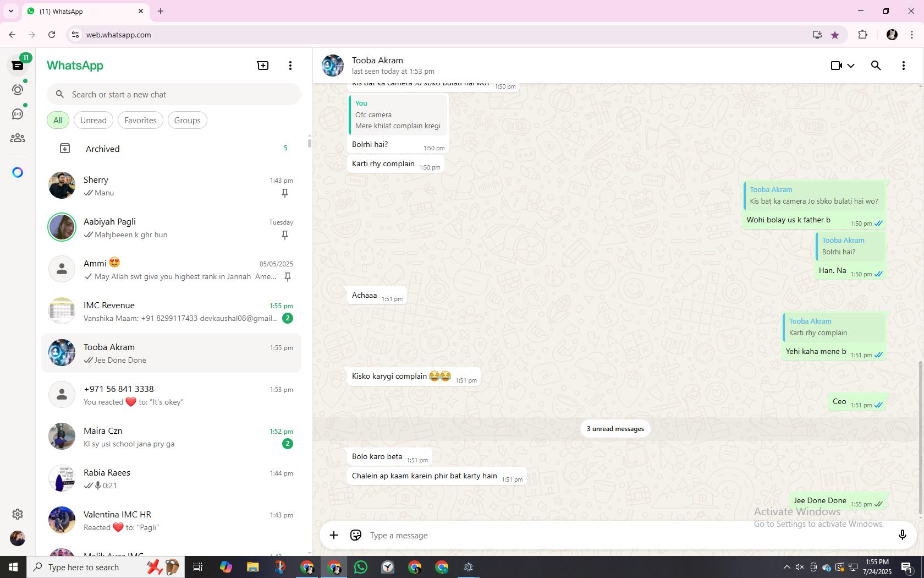Viewport: 924px width, 578px height.
Task: Click search chats field
Action: [174, 95]
